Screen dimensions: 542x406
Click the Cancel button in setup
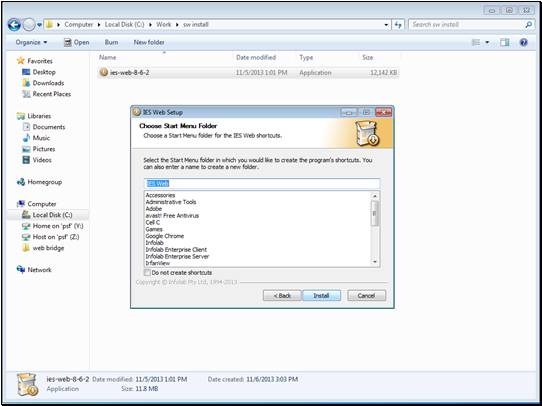pyautogui.click(x=366, y=295)
